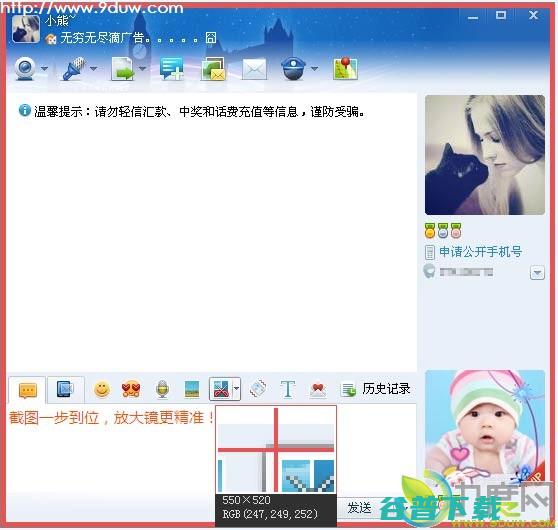
Task: Select the heart-eyes magic emoji icon
Action: [x=131, y=389]
